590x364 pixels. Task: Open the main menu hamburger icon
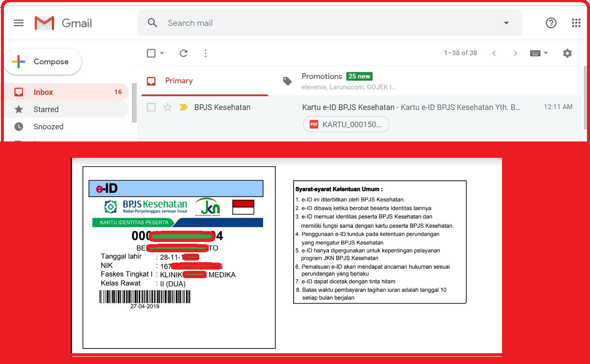[19, 23]
